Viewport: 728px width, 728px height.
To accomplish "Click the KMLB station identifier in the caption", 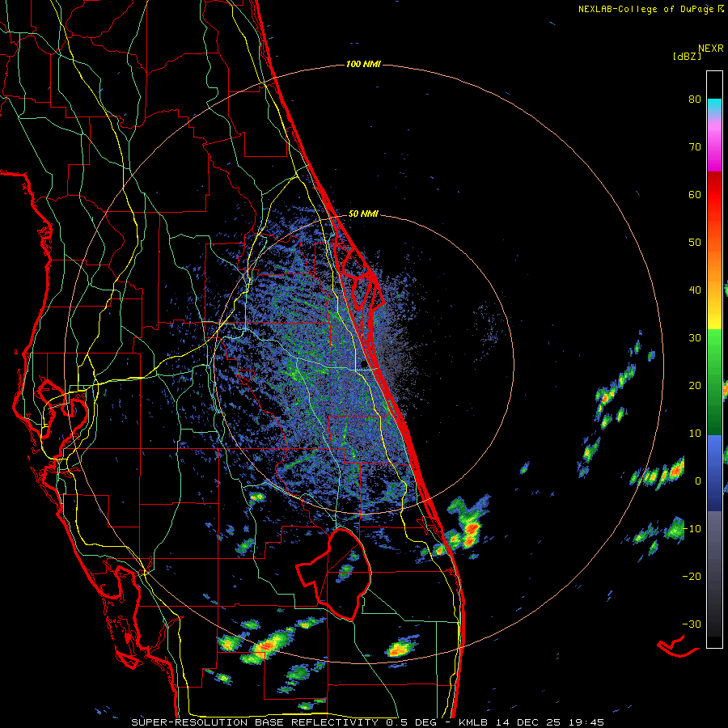I will click(475, 722).
